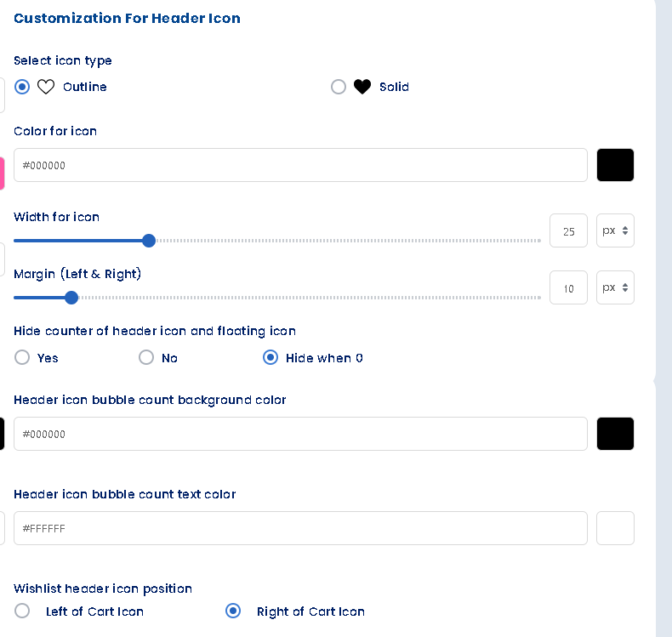This screenshot has width=672, height=637.
Task: Open the white bubble text color swatch
Action: coord(615,528)
